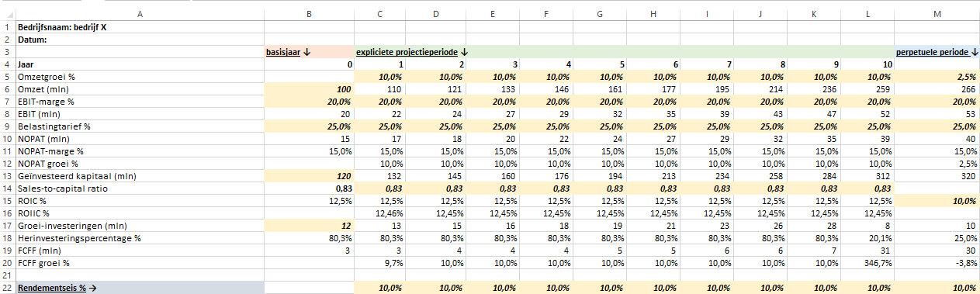Screen dimensions: 980x294
Task: Select the 'Rendementseis % →' label cell
Action: pos(140,287)
